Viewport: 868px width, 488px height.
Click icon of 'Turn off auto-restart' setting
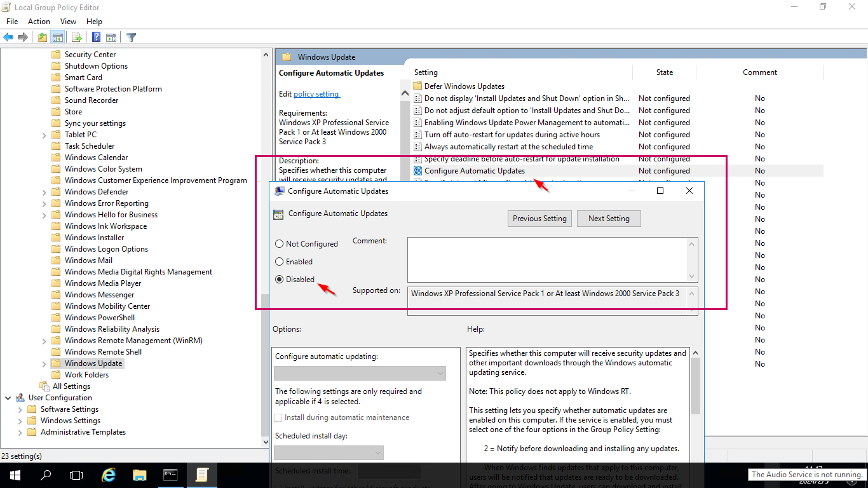(x=417, y=135)
